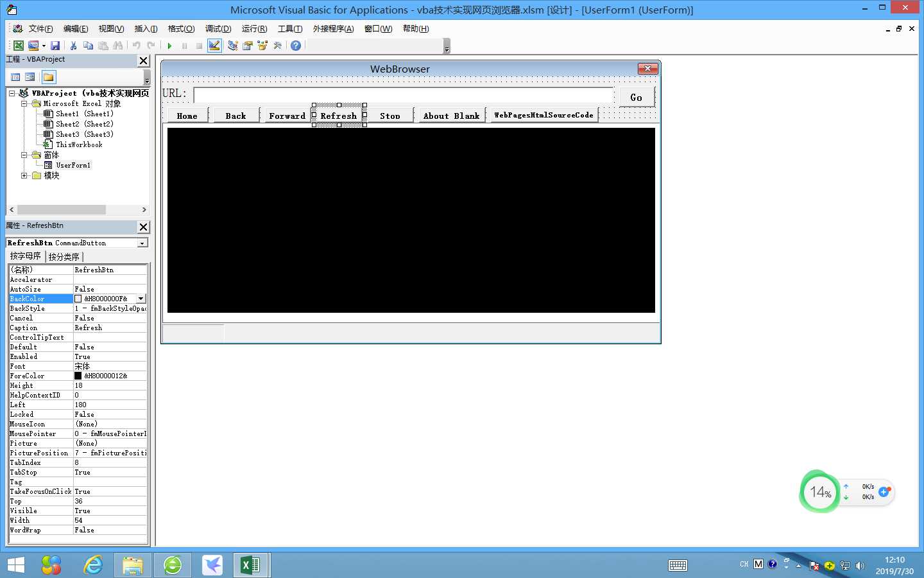Click the Find binoculars icon
The height and width of the screenshot is (578, 924).
117,46
